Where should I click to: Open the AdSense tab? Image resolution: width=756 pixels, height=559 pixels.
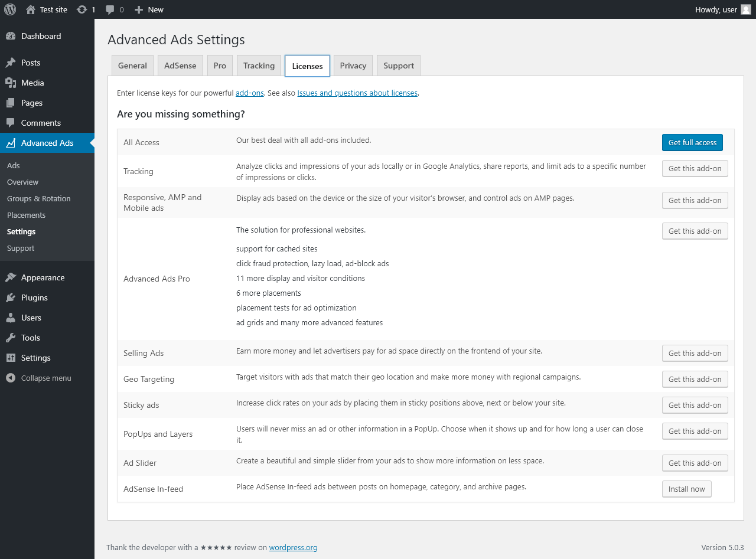pyautogui.click(x=180, y=66)
